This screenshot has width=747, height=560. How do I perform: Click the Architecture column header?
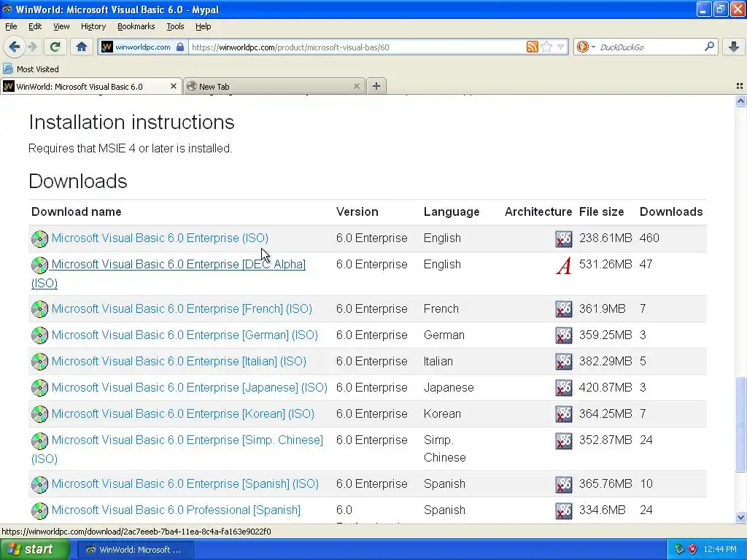click(538, 212)
